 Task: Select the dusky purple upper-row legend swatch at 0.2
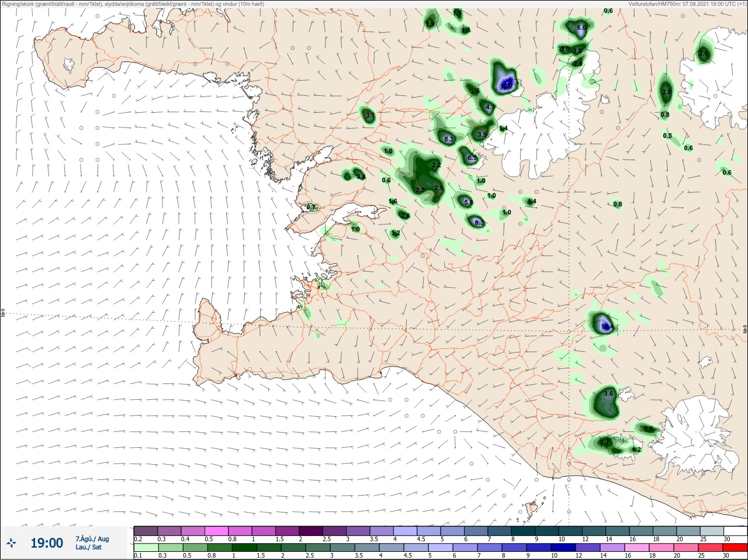coord(146,531)
